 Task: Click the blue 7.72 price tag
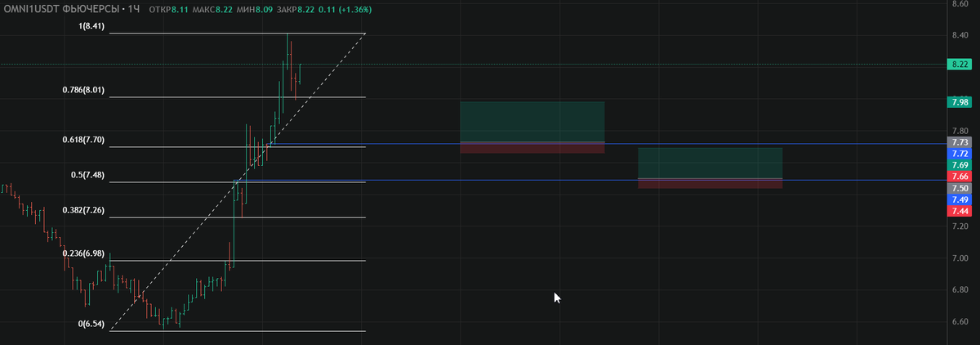click(960, 154)
